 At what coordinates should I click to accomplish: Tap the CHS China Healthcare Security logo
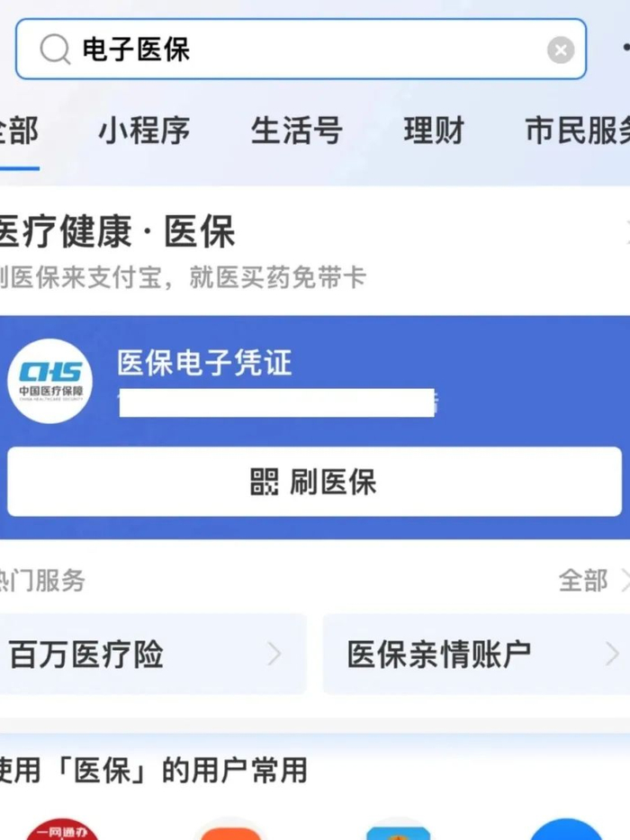click(x=50, y=381)
